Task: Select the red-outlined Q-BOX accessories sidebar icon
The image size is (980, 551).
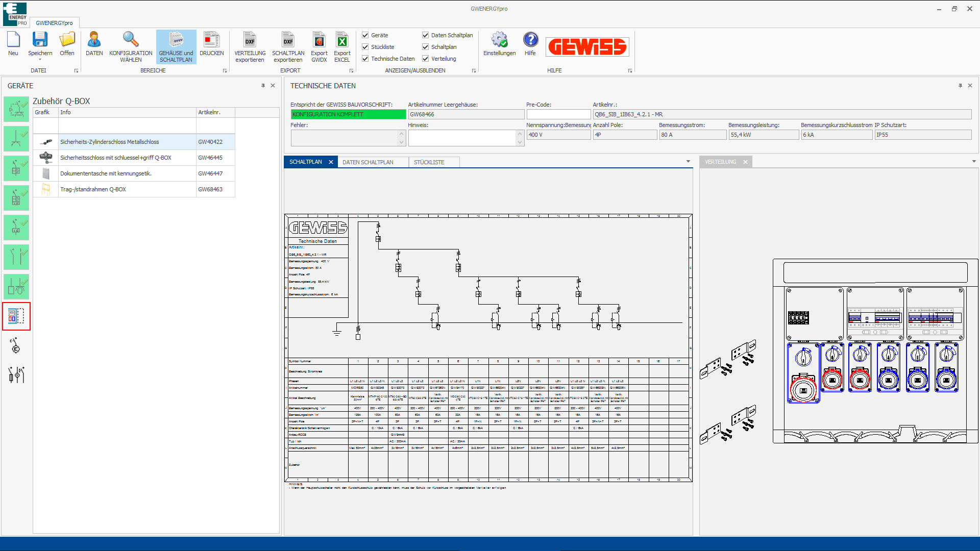Action: pos(16,316)
